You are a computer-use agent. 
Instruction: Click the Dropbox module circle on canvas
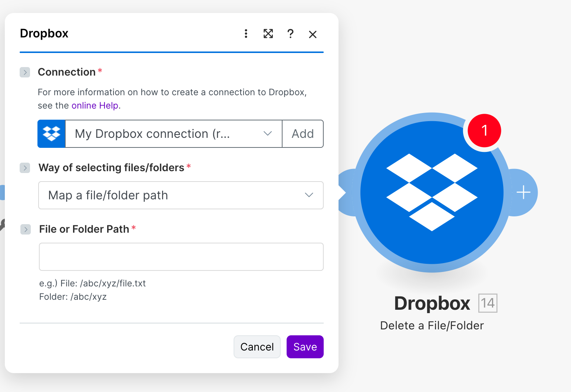click(432, 192)
